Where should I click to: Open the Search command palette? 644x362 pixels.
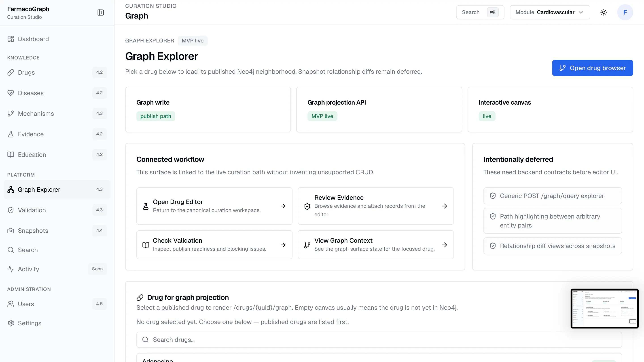[480, 12]
